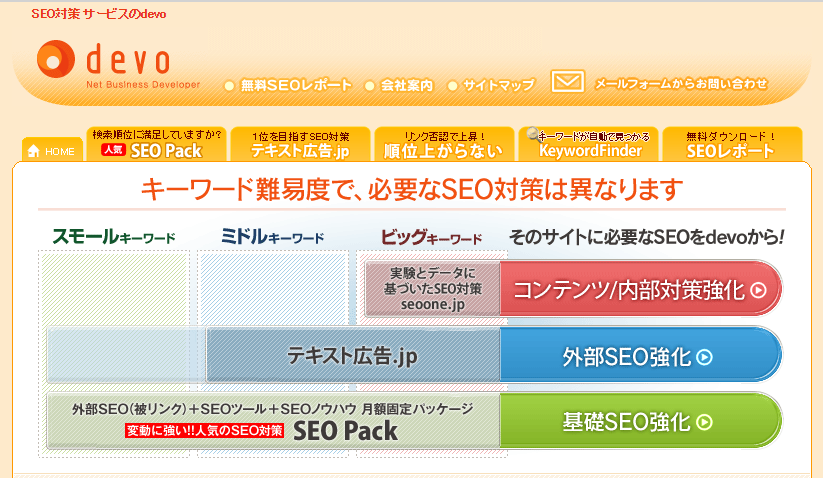Switch to the 順位上がらない tab

tap(445, 144)
